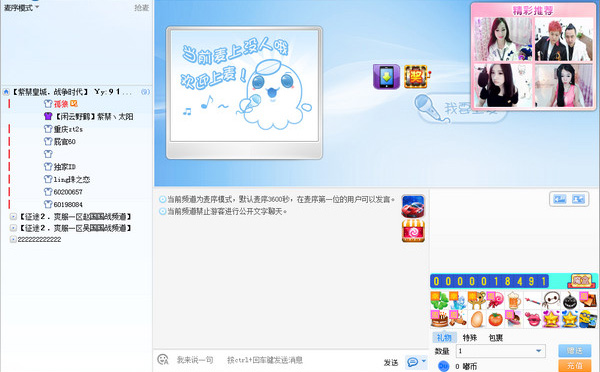Select the egg gift
The width and height of the screenshot is (600, 372).
point(477,319)
